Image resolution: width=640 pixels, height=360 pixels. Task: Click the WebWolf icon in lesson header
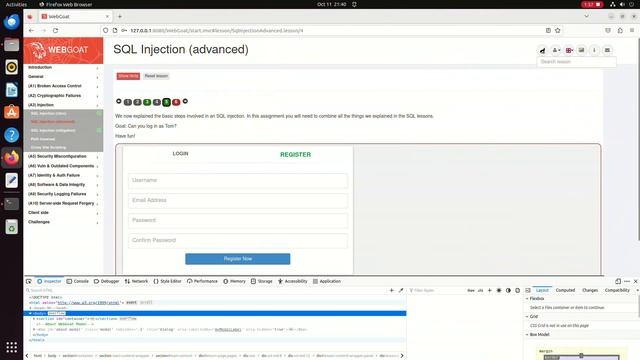pyautogui.click(x=542, y=50)
